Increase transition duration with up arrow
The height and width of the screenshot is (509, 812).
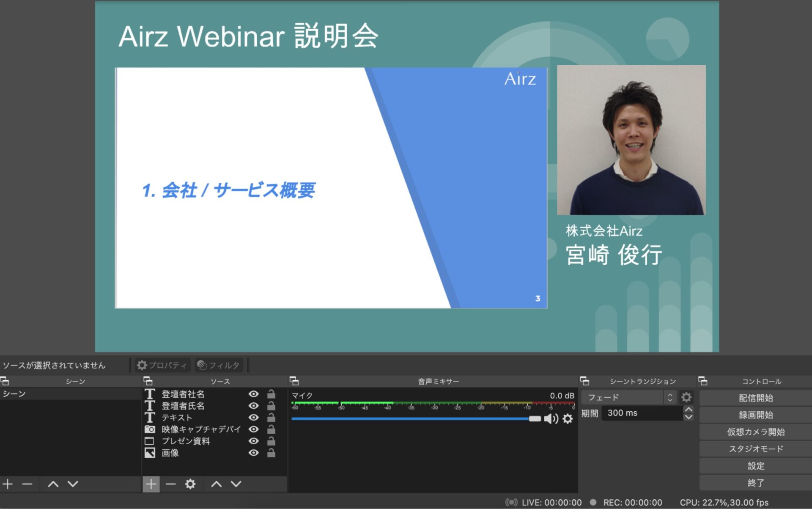(689, 409)
